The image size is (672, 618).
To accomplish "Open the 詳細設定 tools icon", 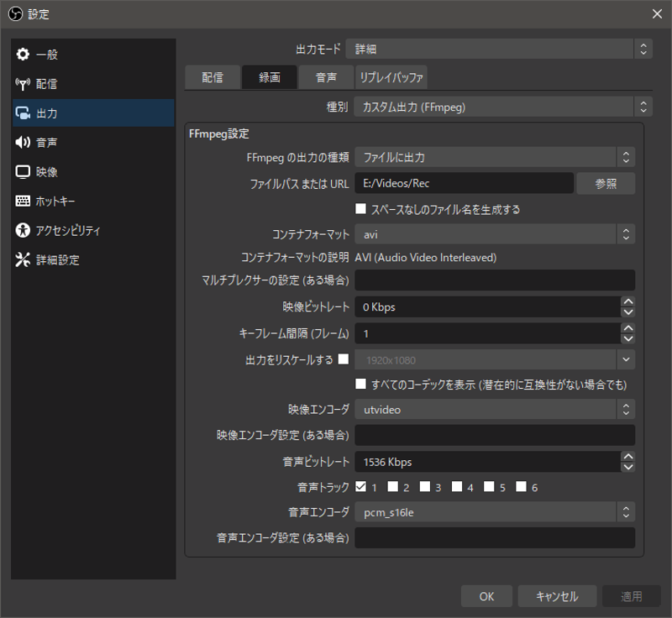I will click(23, 260).
